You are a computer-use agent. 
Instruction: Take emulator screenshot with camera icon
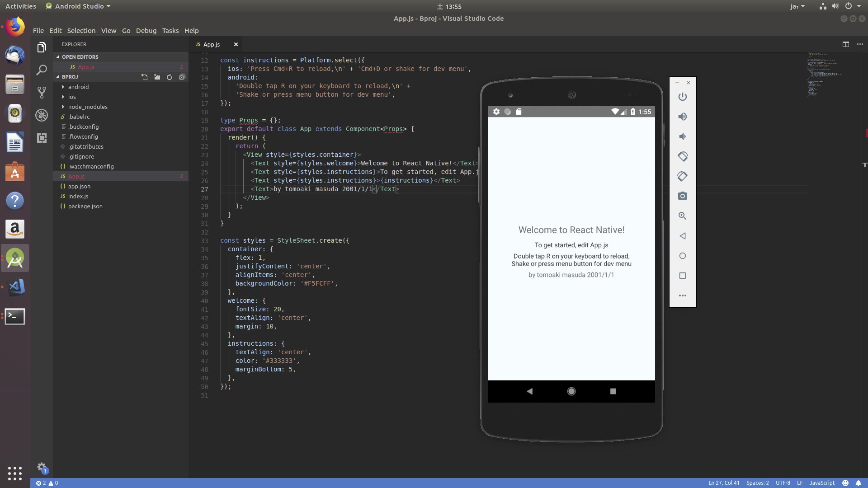coord(683,196)
